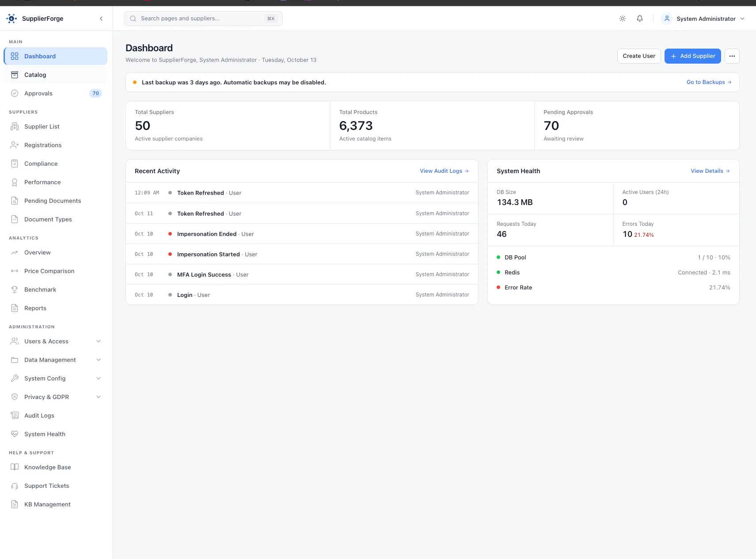
Task: Open notifications bell icon
Action: (639, 19)
